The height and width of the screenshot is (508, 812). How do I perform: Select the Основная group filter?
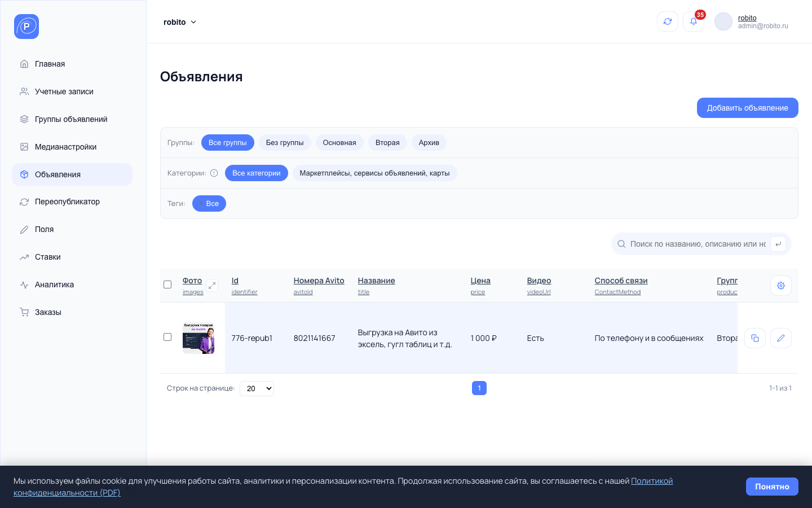pyautogui.click(x=339, y=143)
